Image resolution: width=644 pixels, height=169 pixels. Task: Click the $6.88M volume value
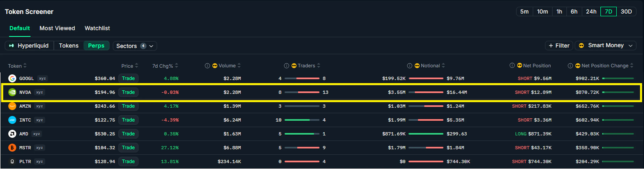(x=232, y=148)
